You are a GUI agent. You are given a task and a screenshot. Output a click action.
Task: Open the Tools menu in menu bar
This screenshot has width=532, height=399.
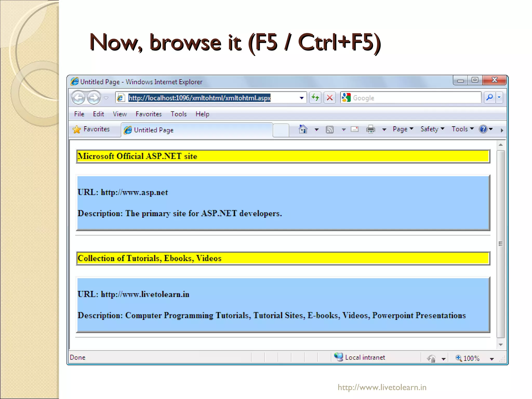(x=179, y=114)
